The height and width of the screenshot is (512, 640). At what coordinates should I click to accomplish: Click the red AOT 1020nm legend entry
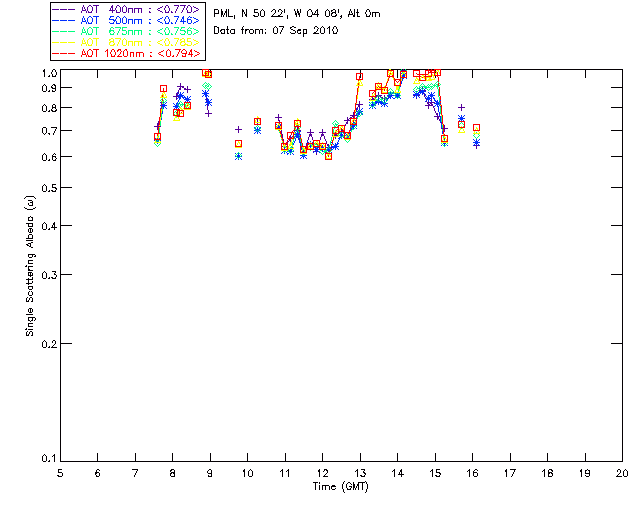[x=130, y=53]
